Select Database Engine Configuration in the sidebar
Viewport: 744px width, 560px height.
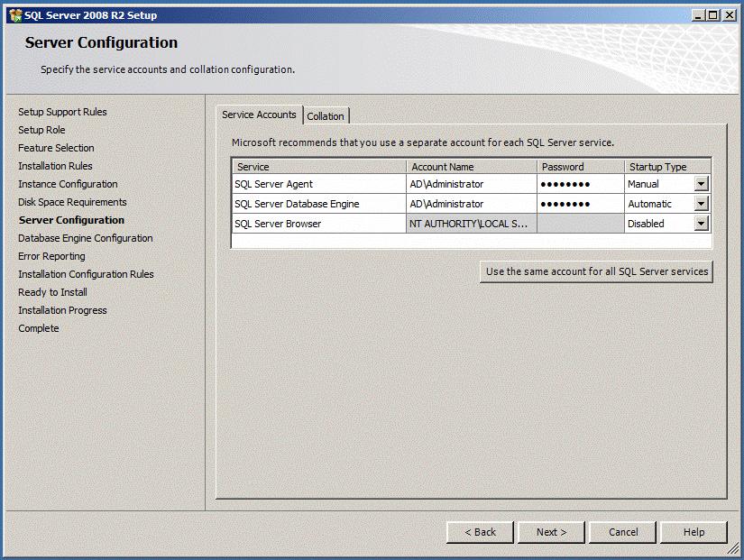[x=85, y=238]
